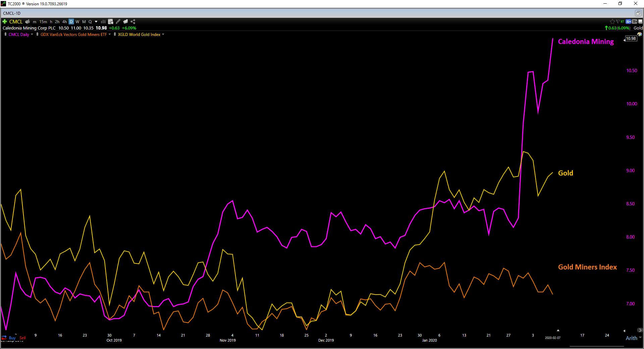644x349 pixels.
Task: Click the 2020-02-07 date marker
Action: click(553, 338)
